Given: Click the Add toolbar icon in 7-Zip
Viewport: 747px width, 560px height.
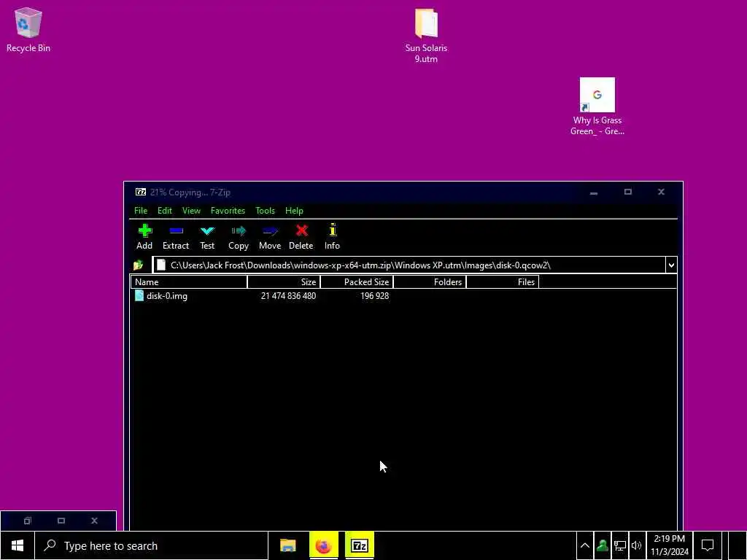Looking at the screenshot, I should (x=145, y=231).
